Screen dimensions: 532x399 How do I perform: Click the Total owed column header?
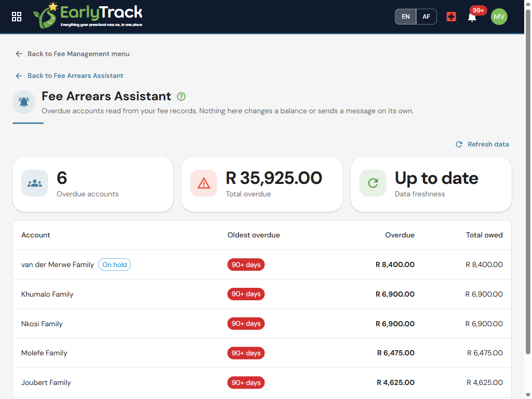coord(484,235)
